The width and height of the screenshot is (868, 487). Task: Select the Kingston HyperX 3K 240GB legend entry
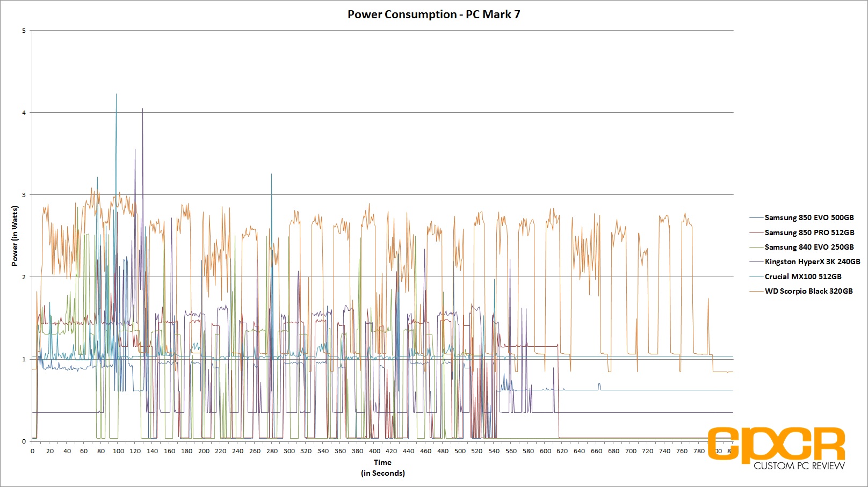[x=805, y=261]
